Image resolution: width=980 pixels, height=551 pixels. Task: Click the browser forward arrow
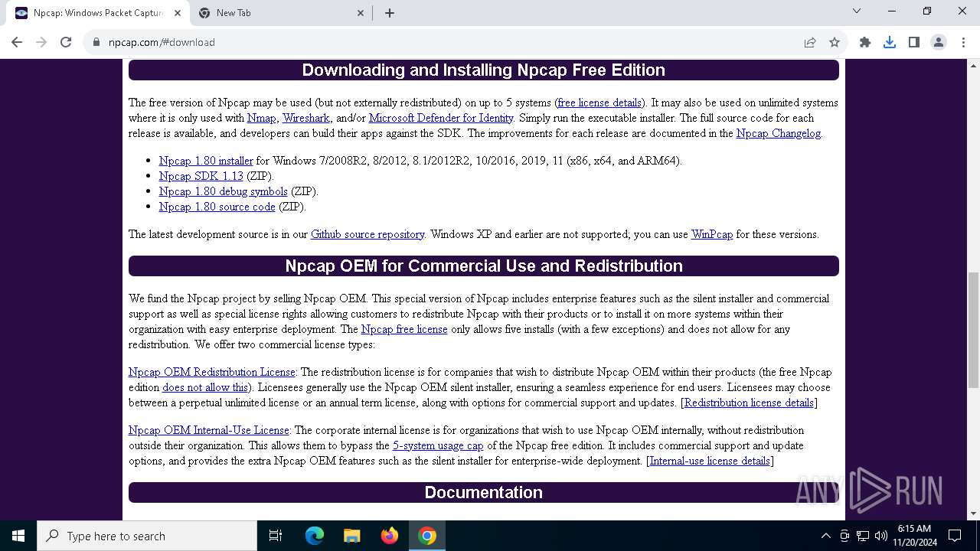pyautogui.click(x=41, y=42)
